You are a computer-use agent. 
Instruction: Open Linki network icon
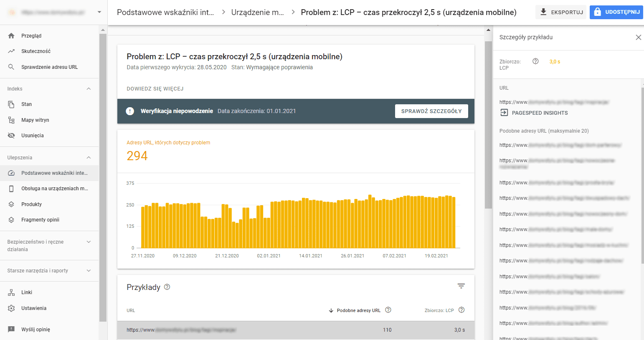11,292
